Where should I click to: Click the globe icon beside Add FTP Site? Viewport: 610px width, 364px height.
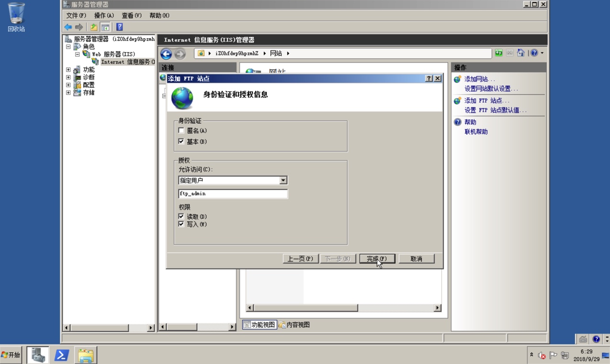pos(458,101)
